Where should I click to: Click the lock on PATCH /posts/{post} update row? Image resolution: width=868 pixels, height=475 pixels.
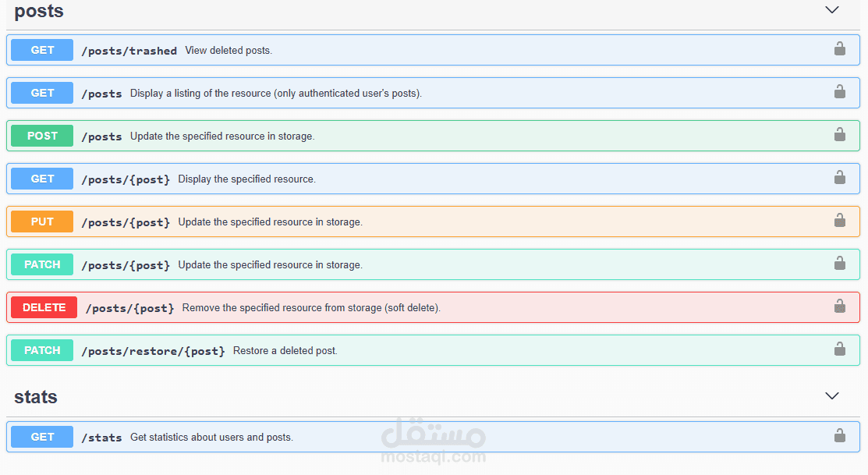click(840, 263)
